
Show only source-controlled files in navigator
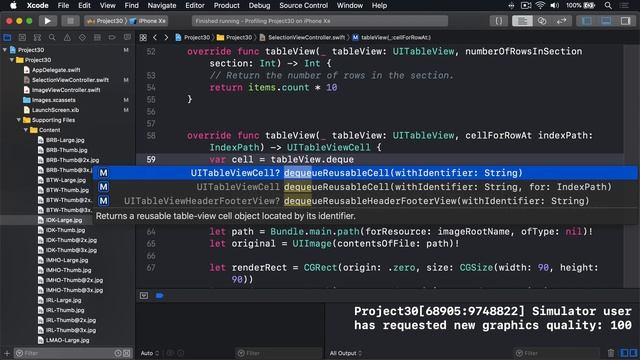click(127, 353)
